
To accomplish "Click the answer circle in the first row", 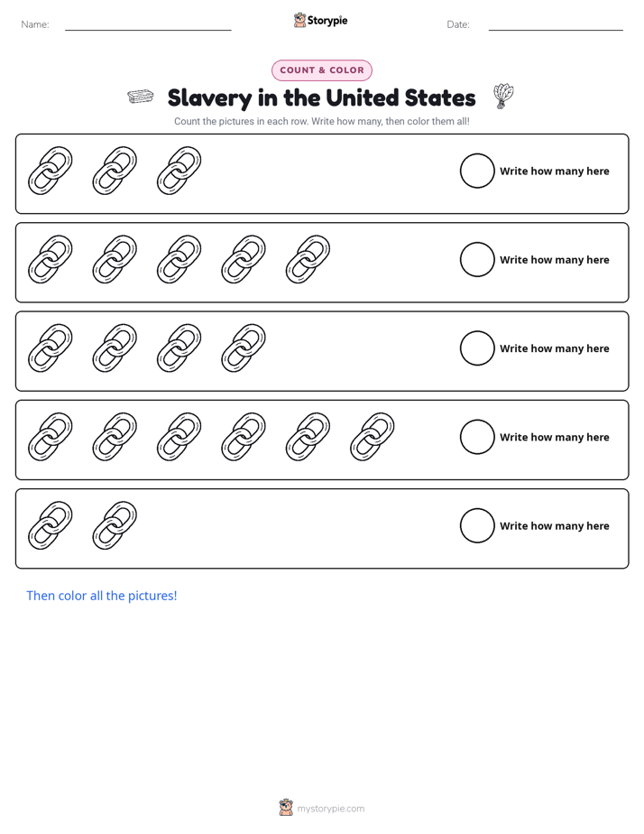I will pyautogui.click(x=477, y=171).
